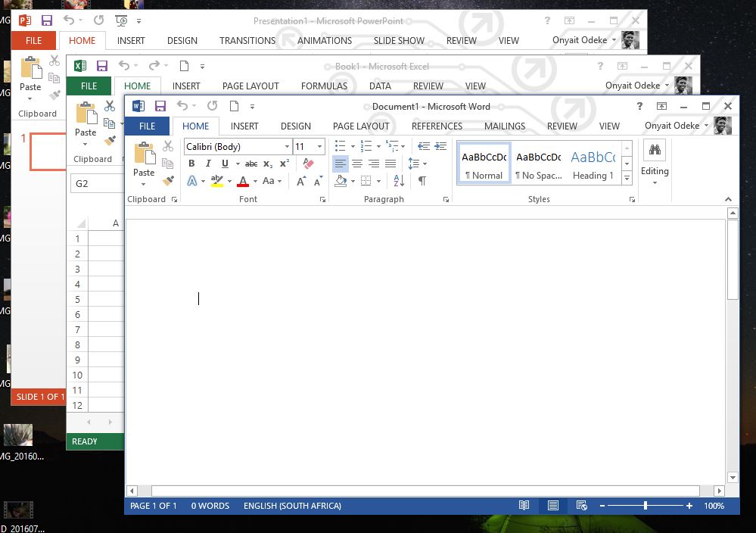The width and height of the screenshot is (756, 533).
Task: Apply yellow text highlight color
Action: pyautogui.click(x=217, y=181)
